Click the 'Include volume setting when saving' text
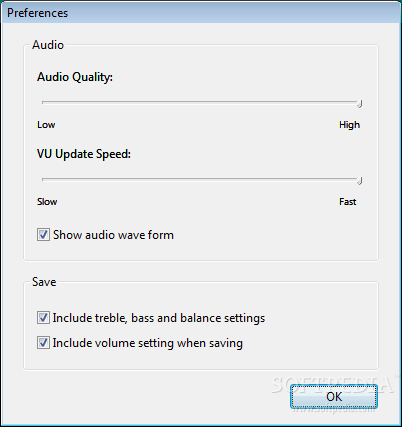Screen dimensions: 402x427 tap(148, 343)
